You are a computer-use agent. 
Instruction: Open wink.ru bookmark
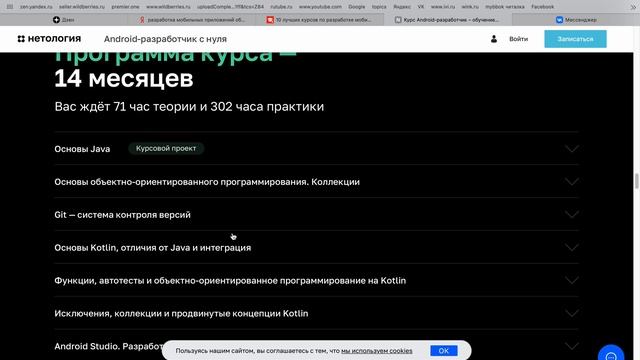pos(470,7)
